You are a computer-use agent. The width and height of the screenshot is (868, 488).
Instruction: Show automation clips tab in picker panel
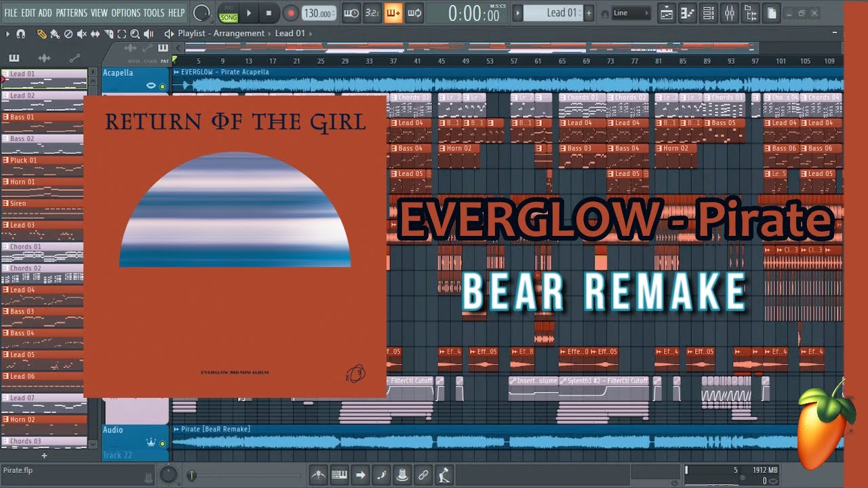click(74, 58)
